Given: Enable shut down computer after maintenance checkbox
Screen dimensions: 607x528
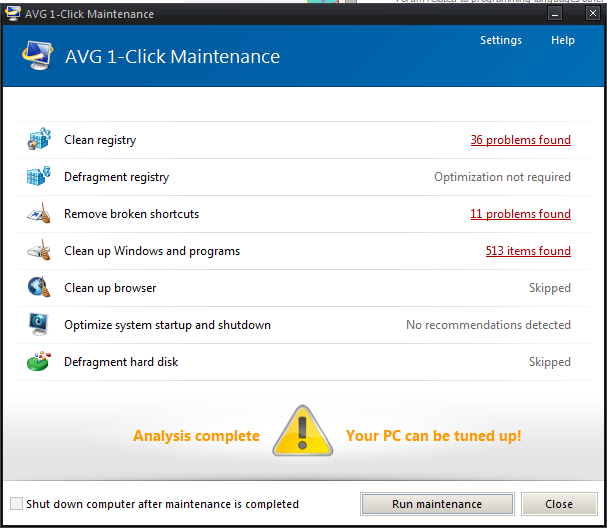Looking at the screenshot, I should (16, 504).
